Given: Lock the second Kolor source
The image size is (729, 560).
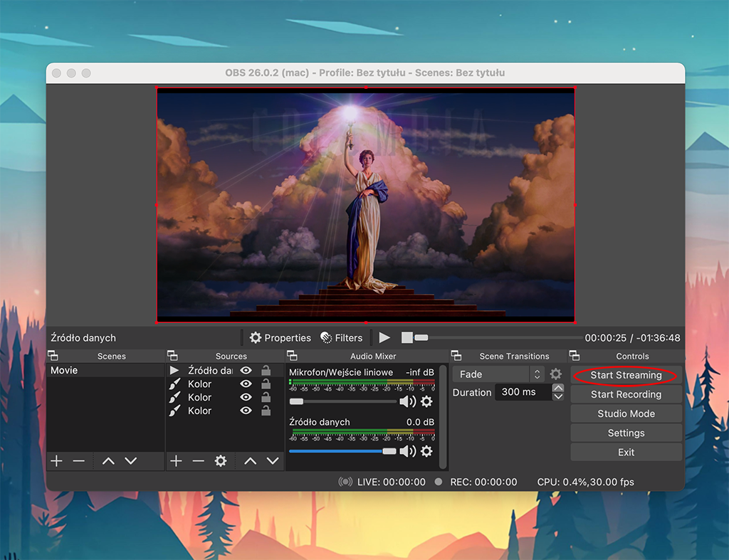Looking at the screenshot, I should coord(266,397).
